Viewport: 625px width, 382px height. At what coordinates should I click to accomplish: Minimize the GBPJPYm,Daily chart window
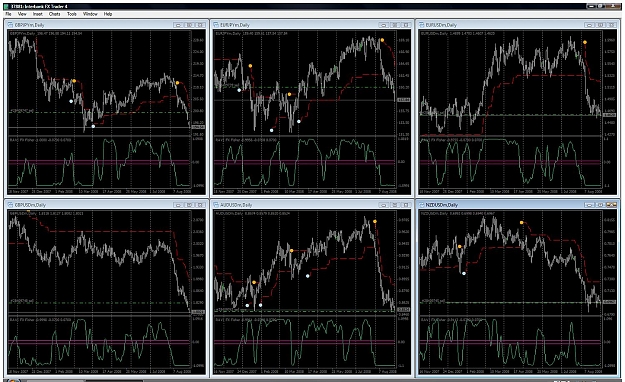178,25
